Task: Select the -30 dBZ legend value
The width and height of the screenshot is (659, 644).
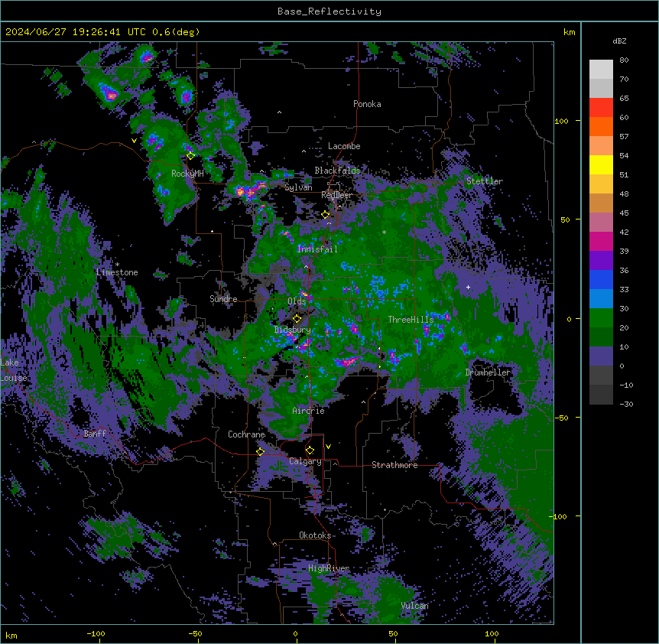Action: pos(626,405)
